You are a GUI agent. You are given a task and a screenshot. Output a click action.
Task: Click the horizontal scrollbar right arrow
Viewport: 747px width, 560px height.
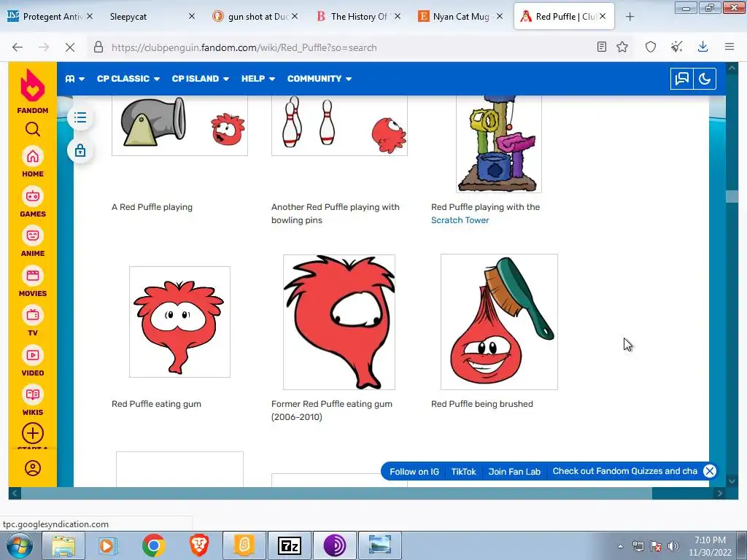tap(720, 494)
